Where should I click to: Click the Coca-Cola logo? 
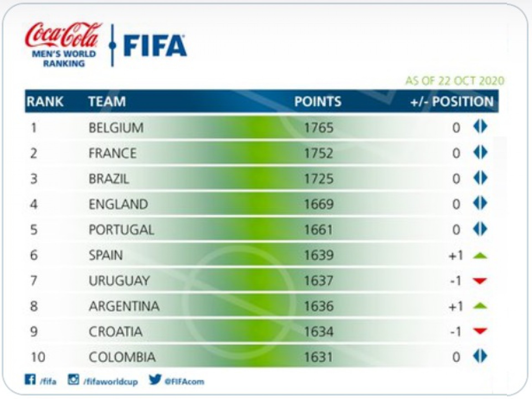point(63,35)
